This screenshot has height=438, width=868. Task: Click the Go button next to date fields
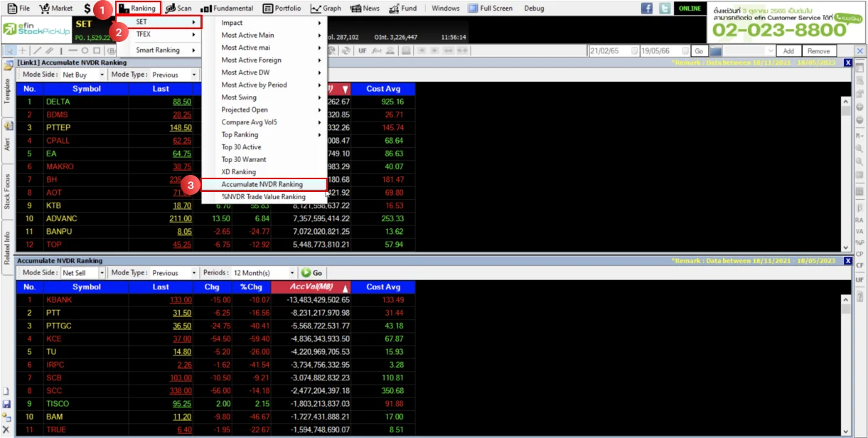coord(699,51)
